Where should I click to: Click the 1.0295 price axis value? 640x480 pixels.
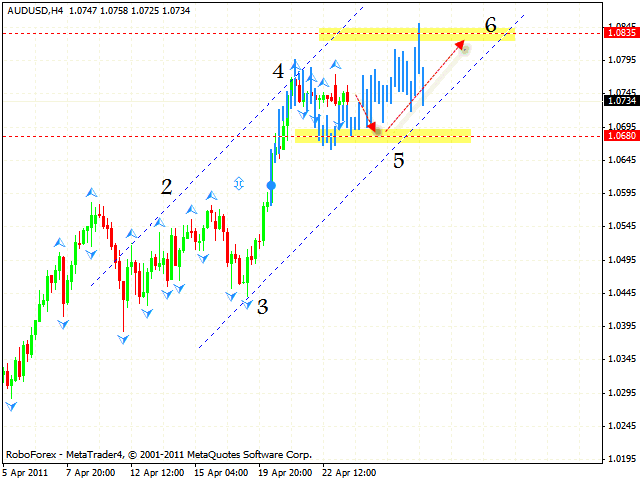(x=622, y=393)
